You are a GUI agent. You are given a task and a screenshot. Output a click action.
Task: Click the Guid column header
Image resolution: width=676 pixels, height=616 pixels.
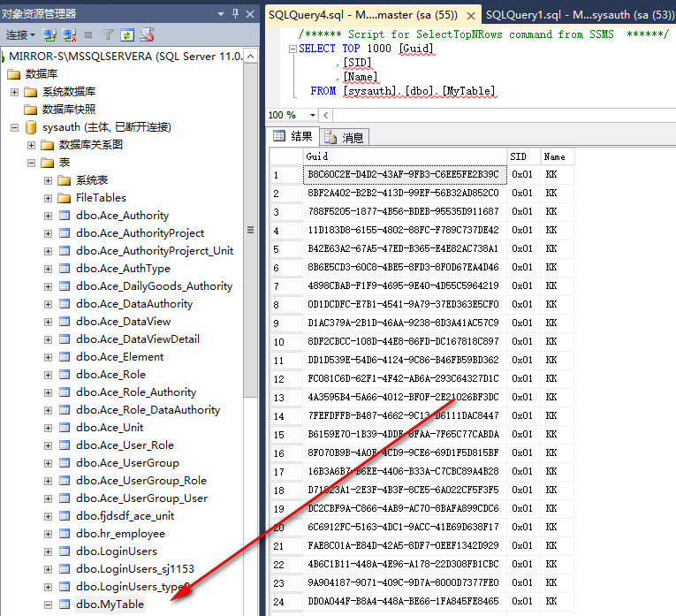405,156
